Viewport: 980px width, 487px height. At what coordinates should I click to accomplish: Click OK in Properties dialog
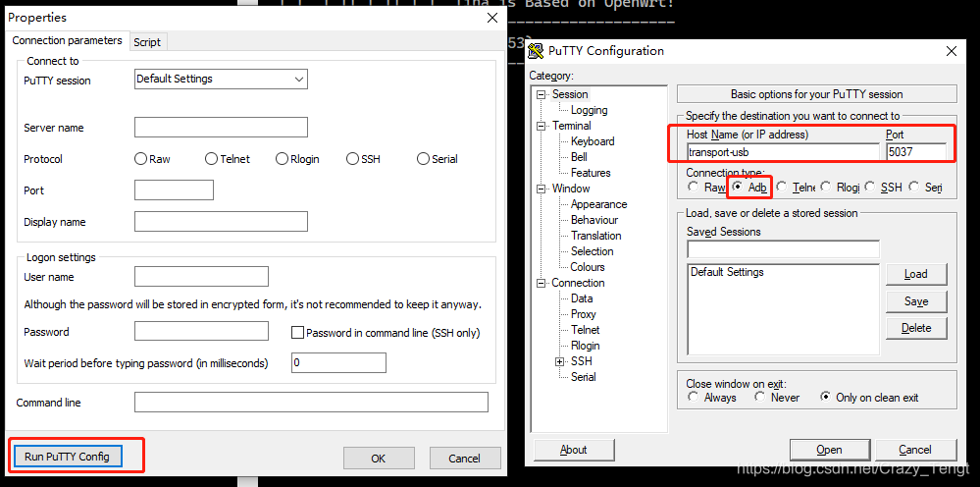point(378,459)
